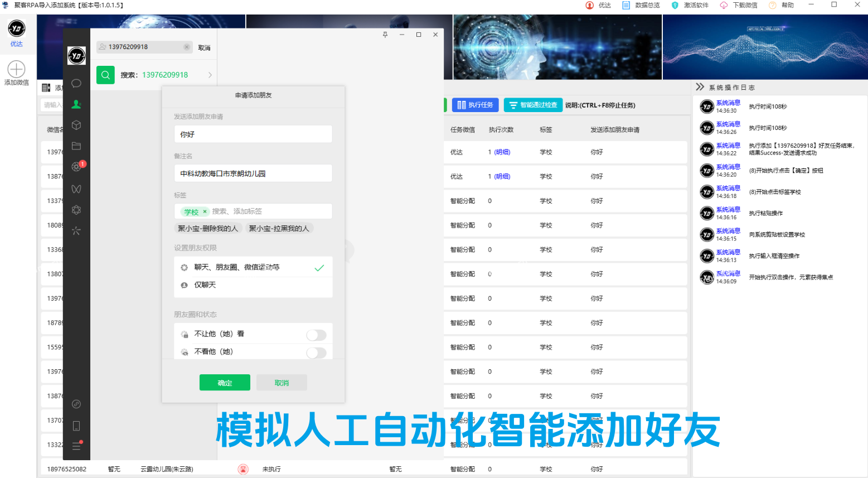Click the 智能通过检查 button
The image size is (868, 478).
point(533,105)
